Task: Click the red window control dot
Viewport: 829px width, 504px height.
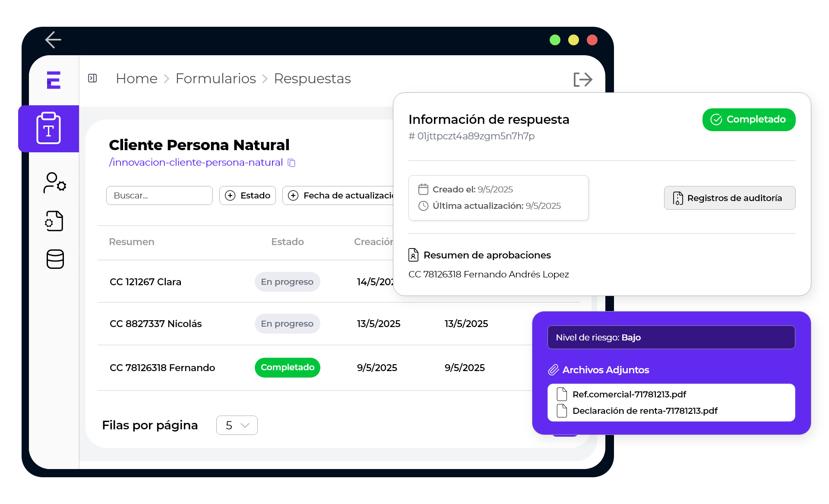Action: click(592, 40)
